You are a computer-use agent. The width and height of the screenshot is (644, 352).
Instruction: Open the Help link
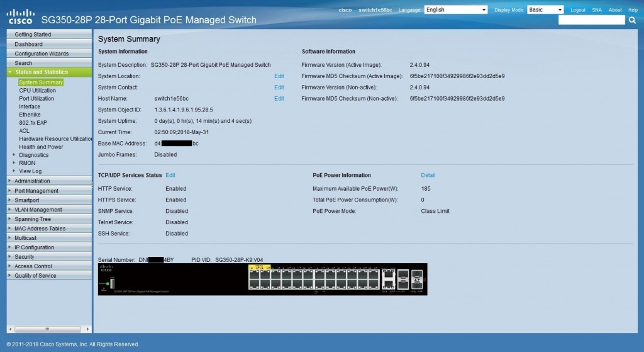click(633, 10)
